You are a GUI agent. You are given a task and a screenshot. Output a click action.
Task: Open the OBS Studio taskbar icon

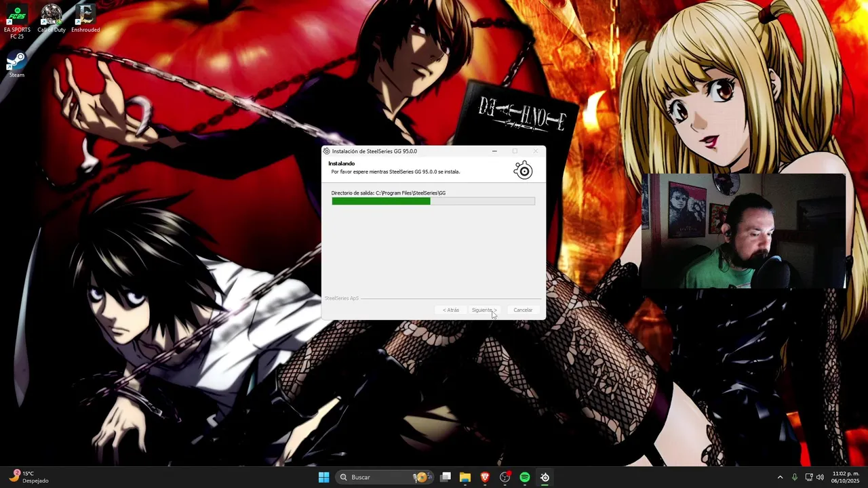(505, 477)
